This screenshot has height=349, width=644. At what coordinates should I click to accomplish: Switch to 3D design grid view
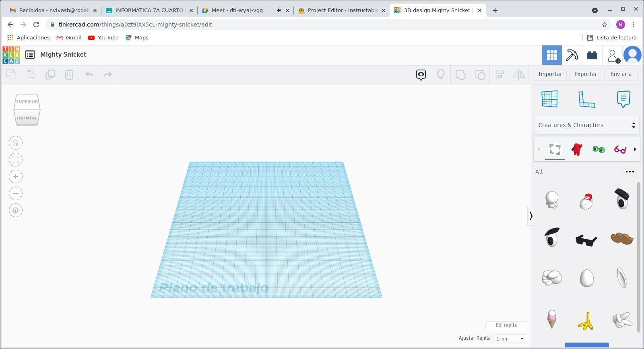[x=552, y=55]
